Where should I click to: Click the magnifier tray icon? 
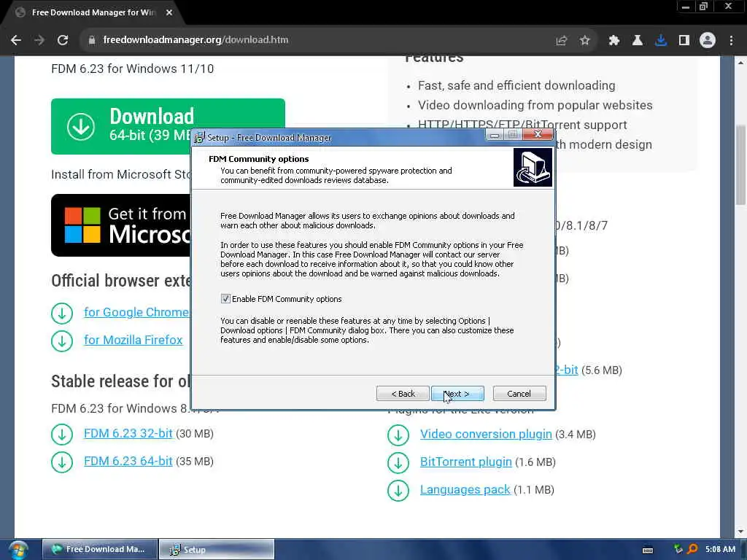(x=692, y=549)
